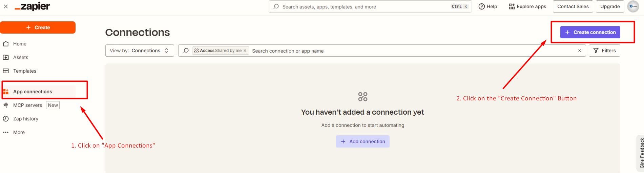The width and height of the screenshot is (644, 173).
Task: Click the Help question mark icon
Action: click(x=481, y=6)
